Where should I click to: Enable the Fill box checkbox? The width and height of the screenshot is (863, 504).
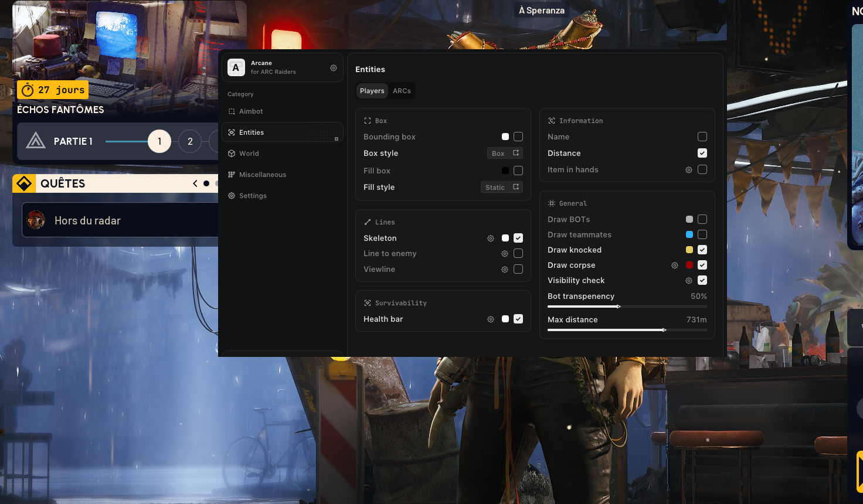518,171
